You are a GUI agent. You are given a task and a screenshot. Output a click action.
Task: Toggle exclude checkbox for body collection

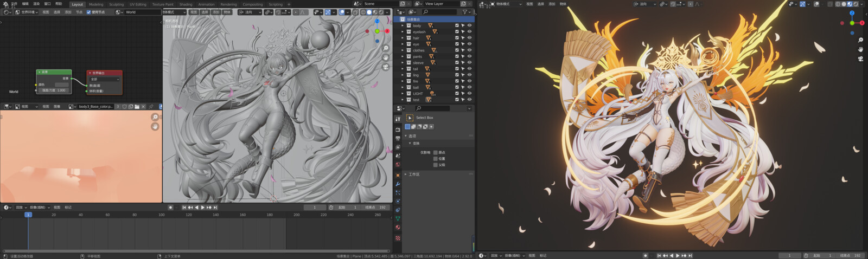coord(457,25)
